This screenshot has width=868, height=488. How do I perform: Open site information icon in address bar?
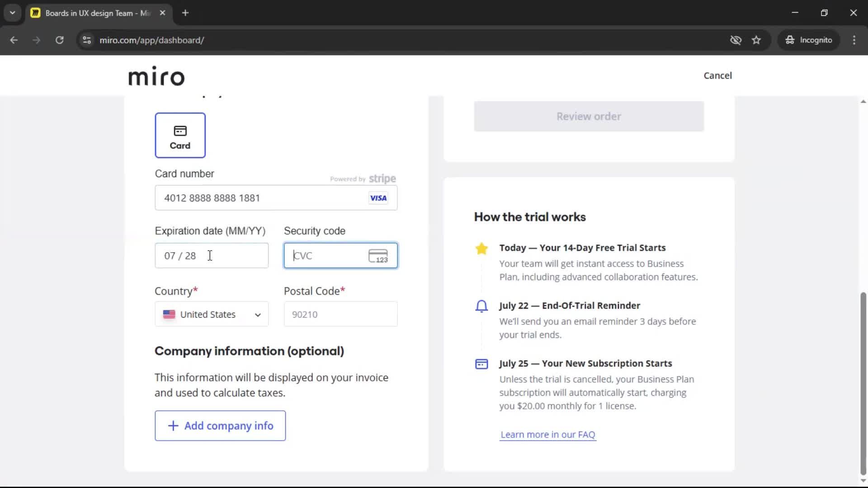click(87, 40)
